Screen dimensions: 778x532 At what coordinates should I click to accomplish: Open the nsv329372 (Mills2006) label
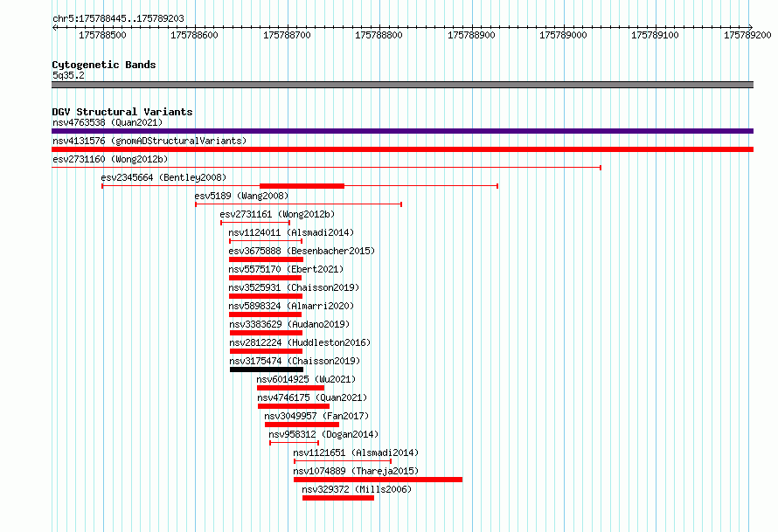click(x=357, y=489)
